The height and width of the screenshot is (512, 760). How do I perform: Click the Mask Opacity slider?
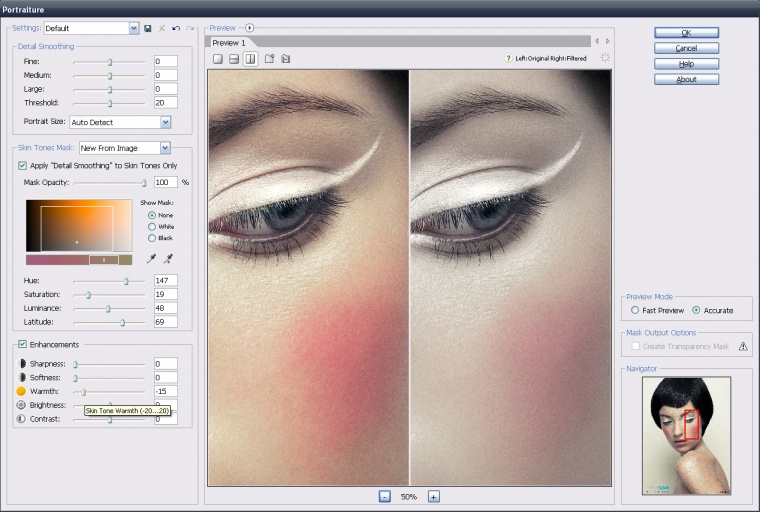pyautogui.click(x=110, y=183)
